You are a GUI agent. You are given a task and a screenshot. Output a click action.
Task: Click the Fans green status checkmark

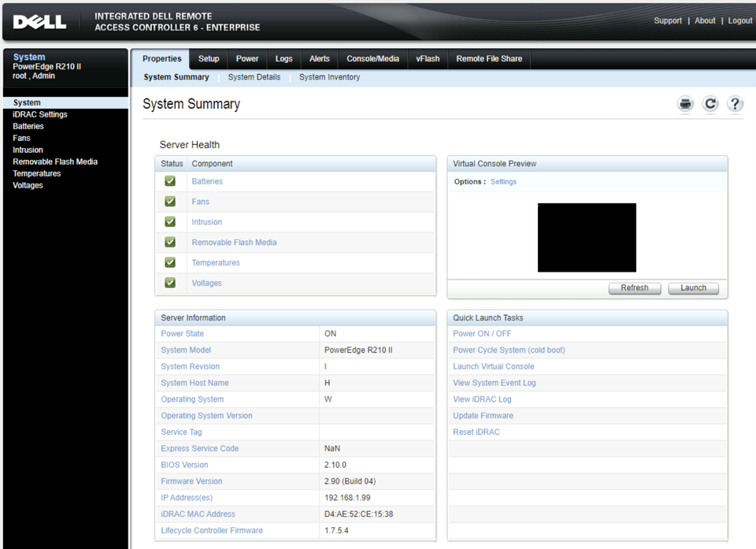pos(170,202)
